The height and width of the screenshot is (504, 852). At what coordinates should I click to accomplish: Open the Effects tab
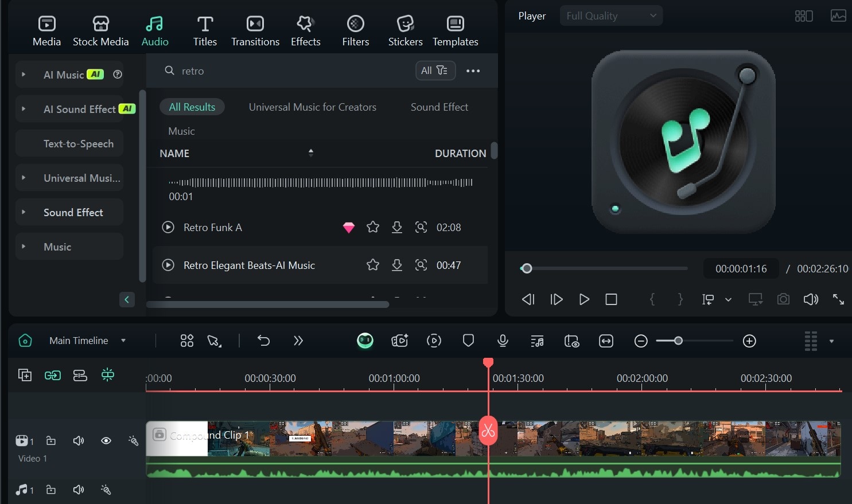pyautogui.click(x=305, y=31)
